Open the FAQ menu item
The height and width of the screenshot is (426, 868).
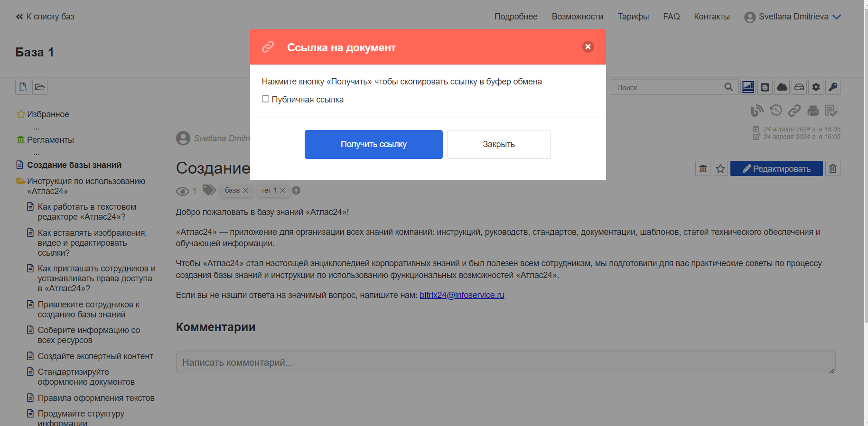click(672, 17)
